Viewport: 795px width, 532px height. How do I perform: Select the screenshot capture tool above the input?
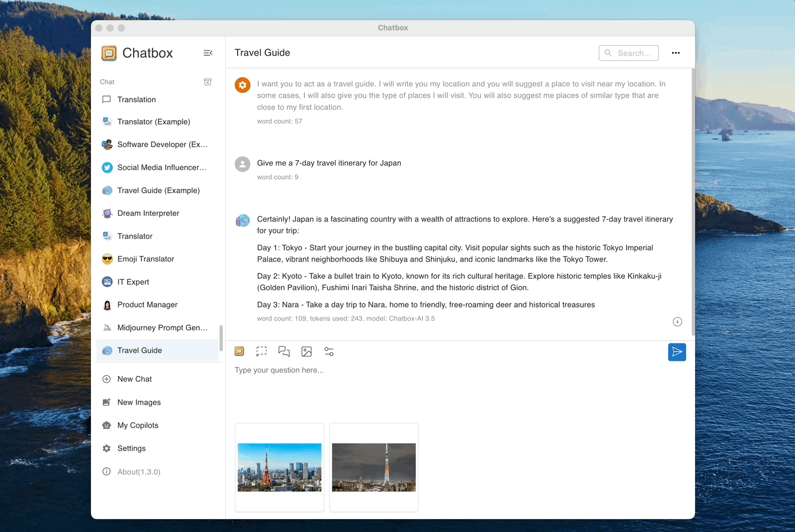[x=262, y=351]
